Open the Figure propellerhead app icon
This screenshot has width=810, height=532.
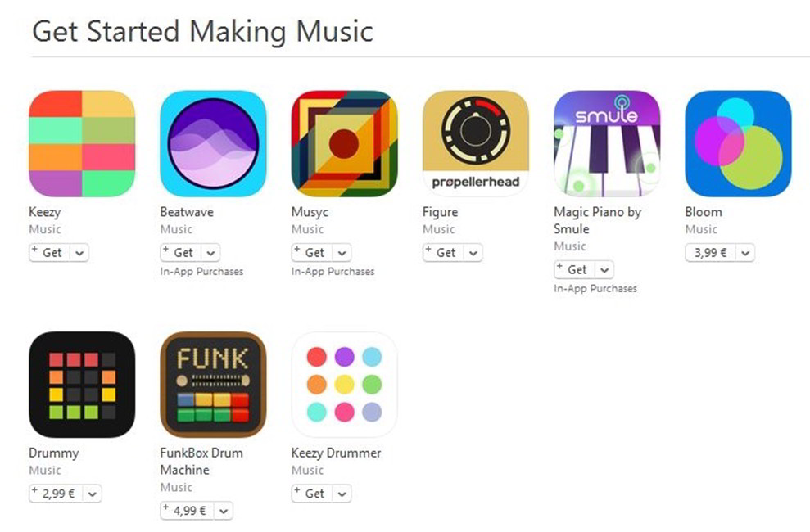(x=475, y=143)
